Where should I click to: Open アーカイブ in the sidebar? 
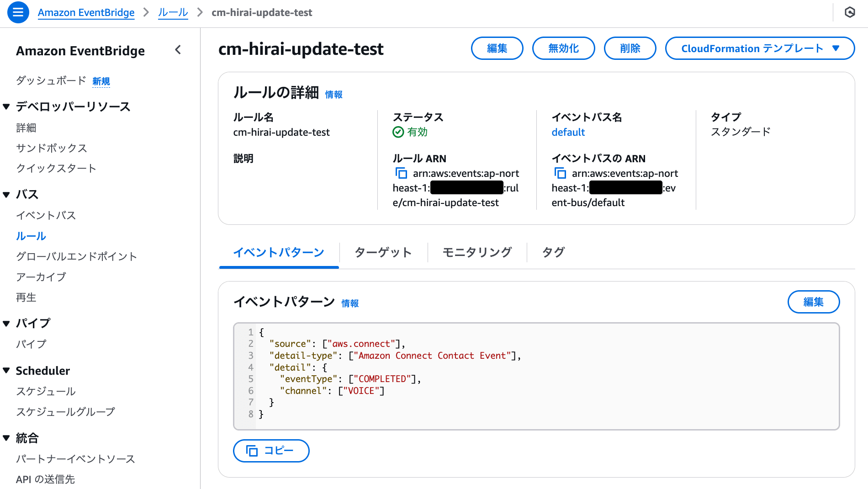(x=41, y=277)
